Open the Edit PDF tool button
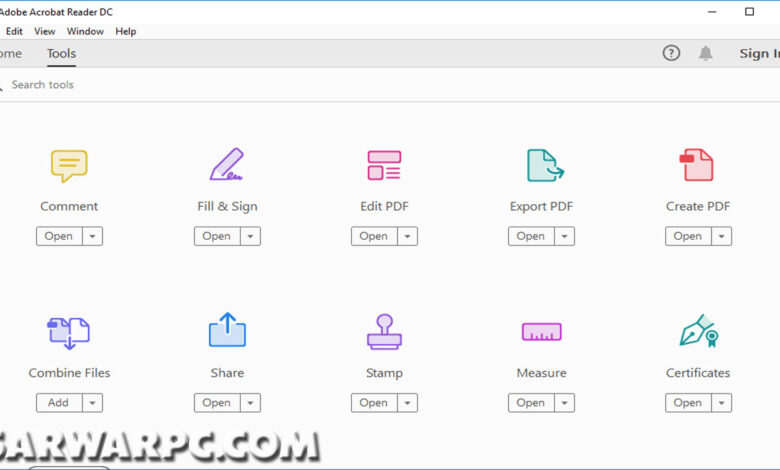 [374, 236]
